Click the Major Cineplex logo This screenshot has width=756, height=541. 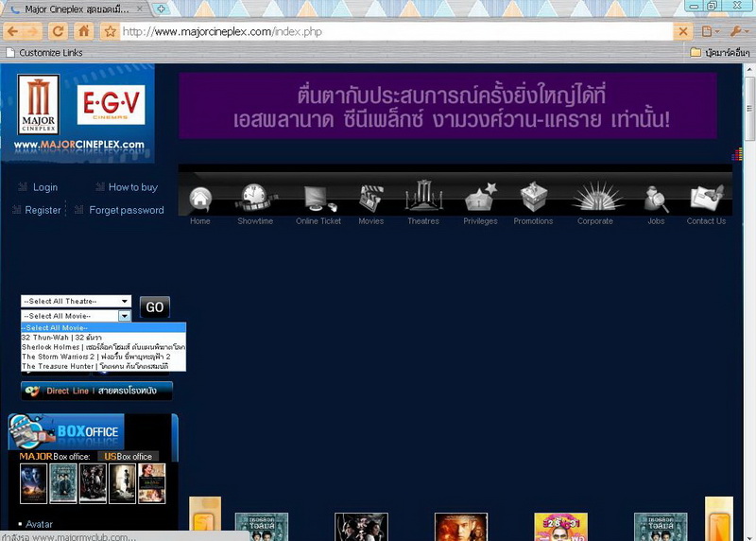click(x=38, y=105)
